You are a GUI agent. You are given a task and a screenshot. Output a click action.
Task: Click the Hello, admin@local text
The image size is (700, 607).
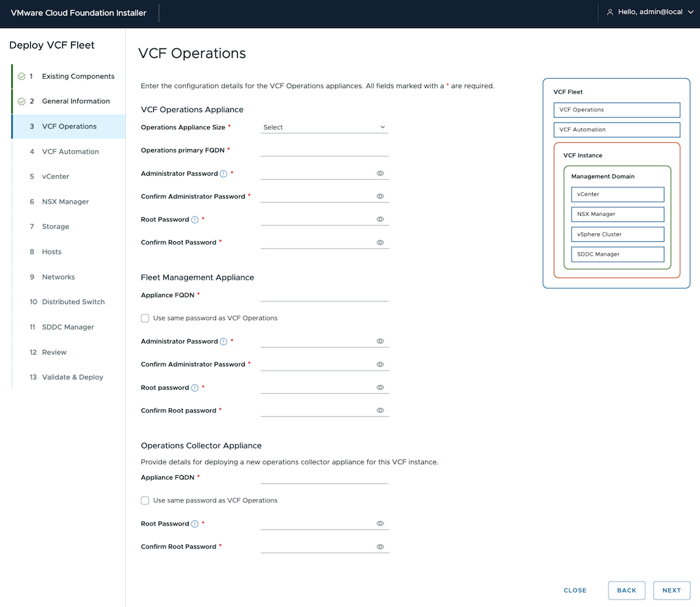pyautogui.click(x=650, y=12)
